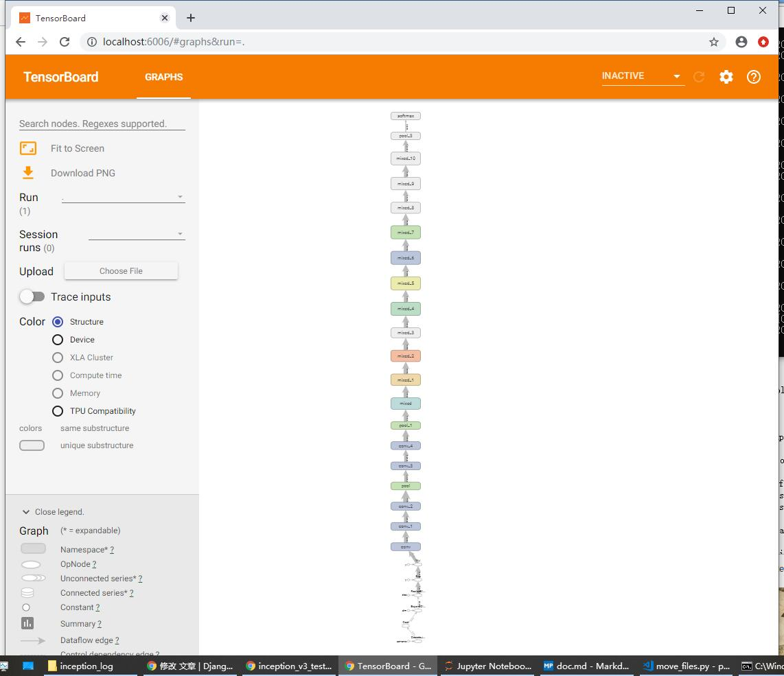The width and height of the screenshot is (784, 676).
Task: Click the OpNode legend ellipse
Action: point(31,565)
